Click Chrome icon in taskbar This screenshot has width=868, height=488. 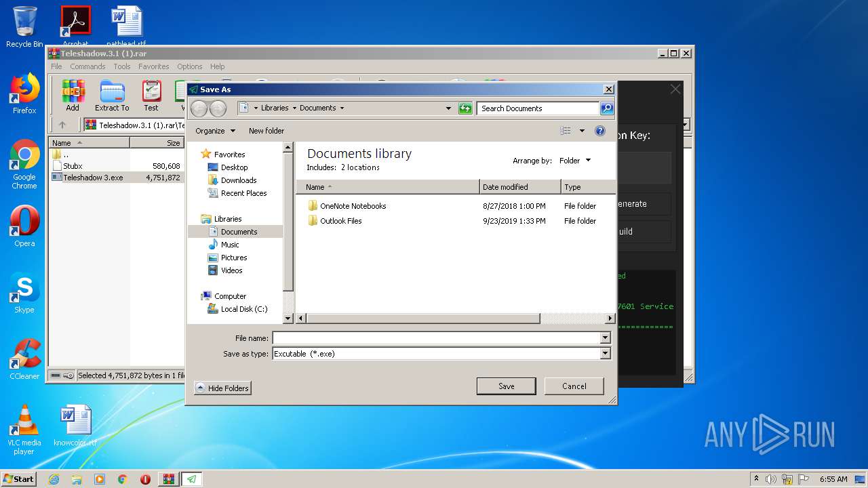122,479
